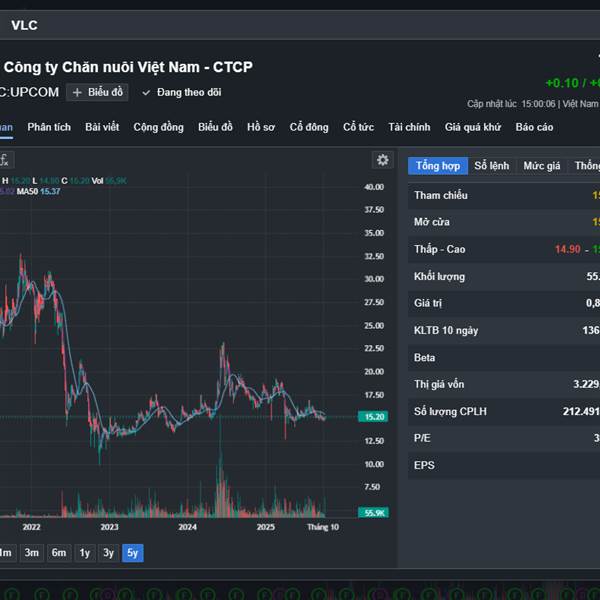View the Giá quá khứ tab

click(x=473, y=127)
